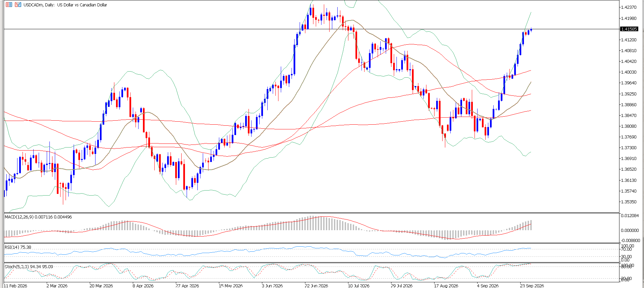This screenshot has width=644, height=288.
Task: Select the 1.39250 price axis label
Action: [629, 94]
